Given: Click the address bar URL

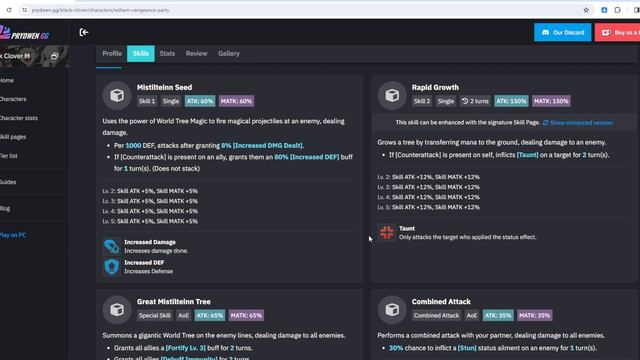Looking at the screenshot, I should [100, 10].
